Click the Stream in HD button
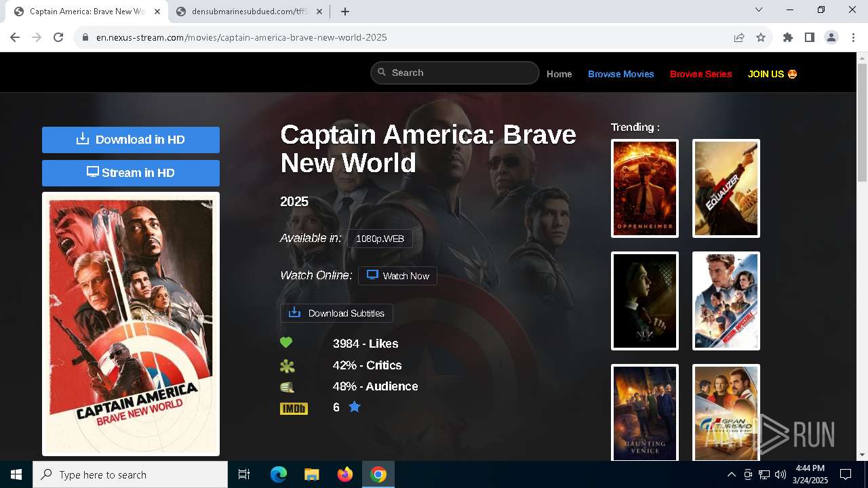This screenshot has height=488, width=868. (131, 173)
